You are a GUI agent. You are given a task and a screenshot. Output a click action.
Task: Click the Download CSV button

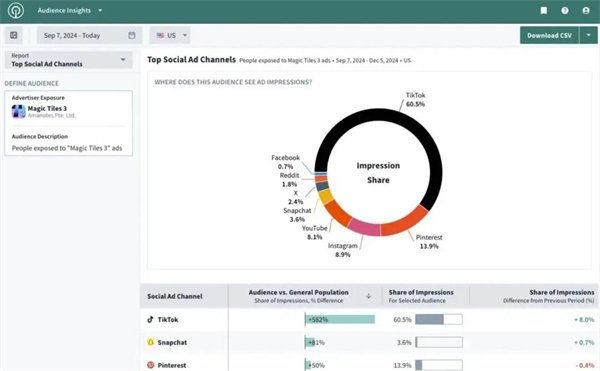tap(549, 35)
